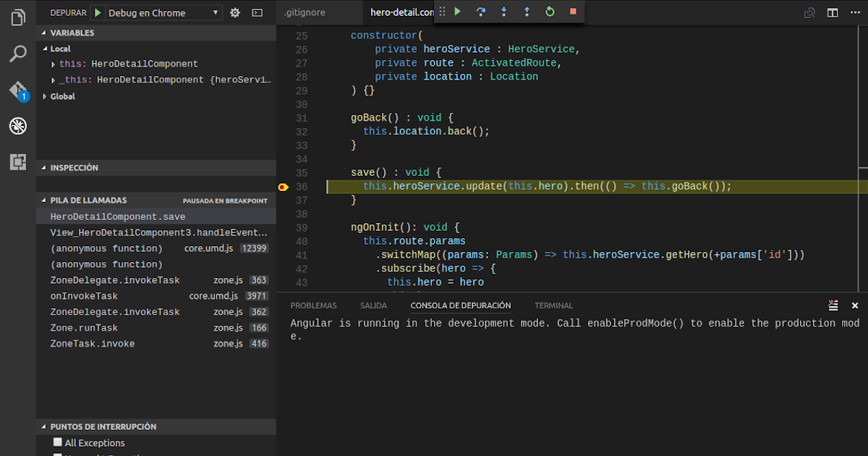This screenshot has height=456, width=868.
Task: Select ZoneDelegate.invokeTask frame at zone.js 363
Action: coord(156,280)
